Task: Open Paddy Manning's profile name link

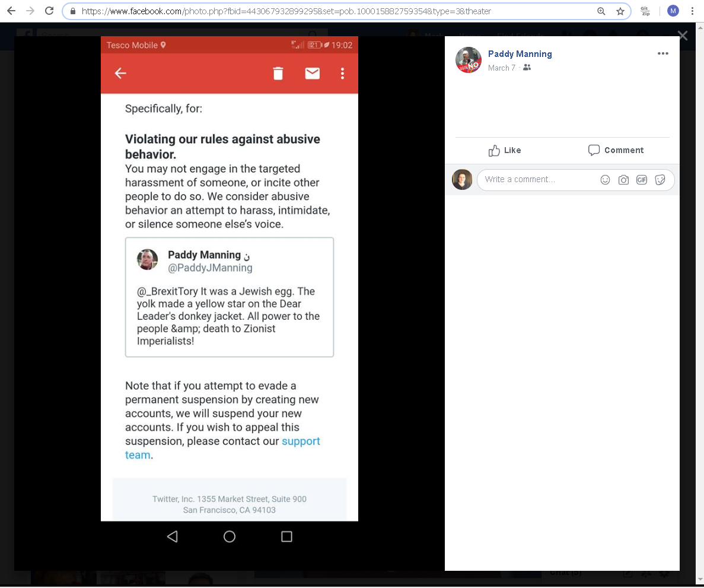Action: pyautogui.click(x=520, y=54)
